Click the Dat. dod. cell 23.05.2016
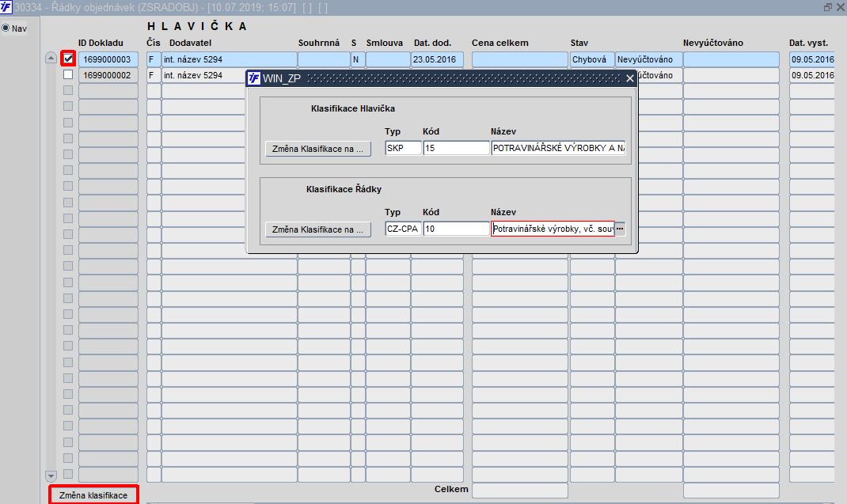The height and width of the screenshot is (504, 847). click(437, 59)
